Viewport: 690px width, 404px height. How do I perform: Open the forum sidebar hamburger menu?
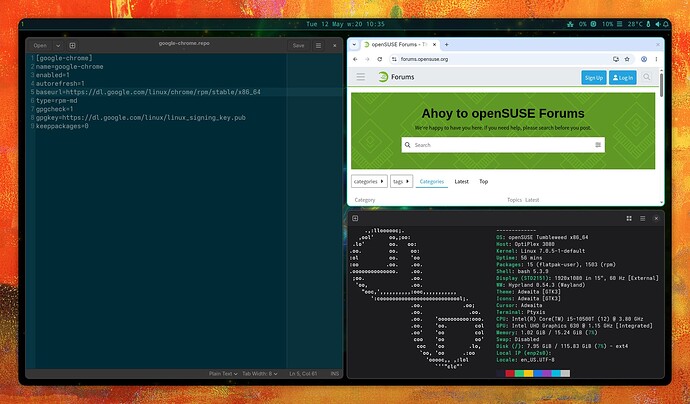[x=360, y=77]
